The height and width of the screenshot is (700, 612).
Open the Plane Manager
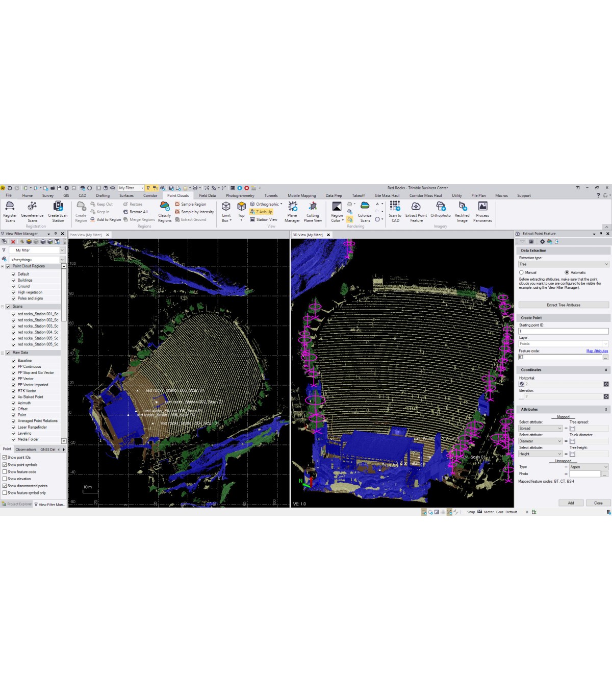point(292,211)
